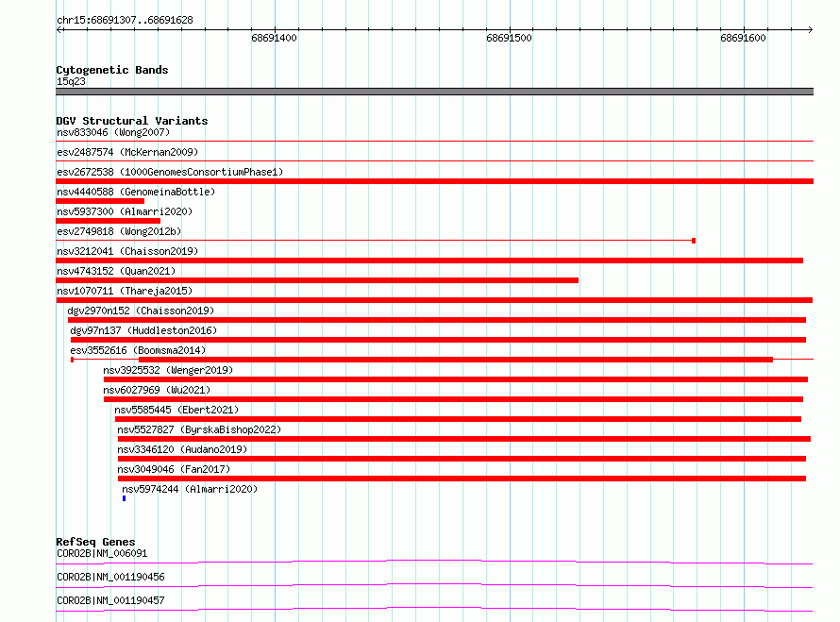
Task: Click nsv5937300 (Almarri2020) variant label
Action: click(125, 211)
